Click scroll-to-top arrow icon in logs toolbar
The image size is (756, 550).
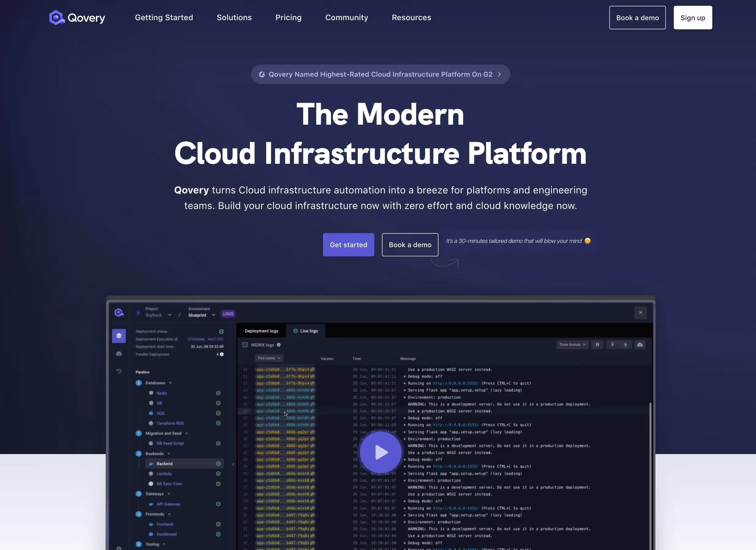pos(612,345)
